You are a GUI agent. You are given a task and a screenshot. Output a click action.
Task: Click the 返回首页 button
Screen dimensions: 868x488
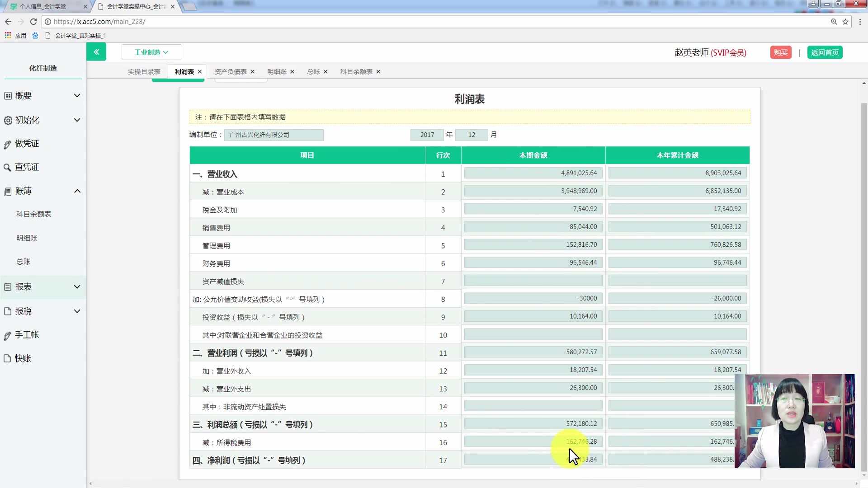coord(825,52)
